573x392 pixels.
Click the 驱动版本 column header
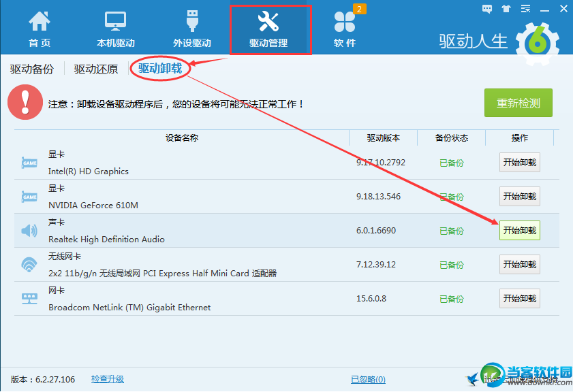(384, 138)
